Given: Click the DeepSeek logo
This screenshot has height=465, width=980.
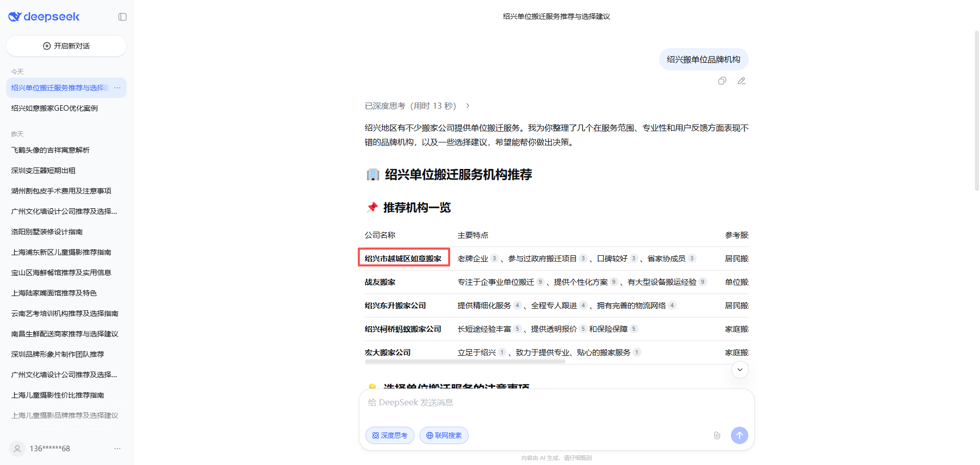Looking at the screenshot, I should click(44, 17).
